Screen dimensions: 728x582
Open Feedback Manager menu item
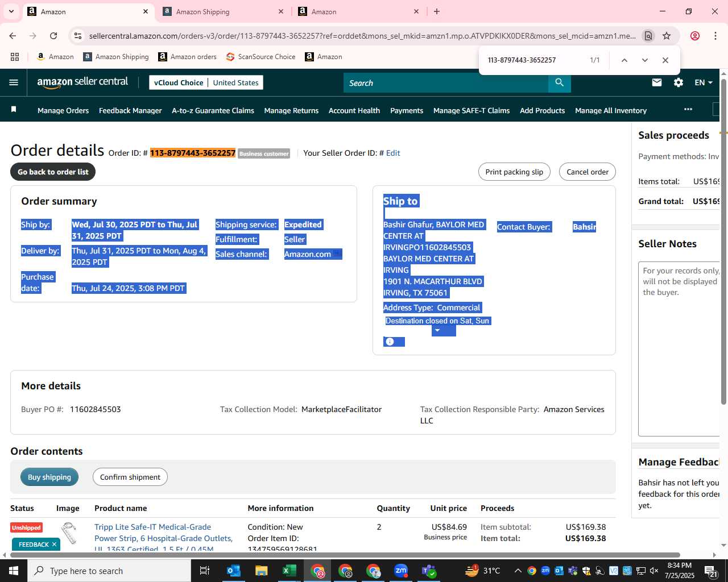point(130,110)
